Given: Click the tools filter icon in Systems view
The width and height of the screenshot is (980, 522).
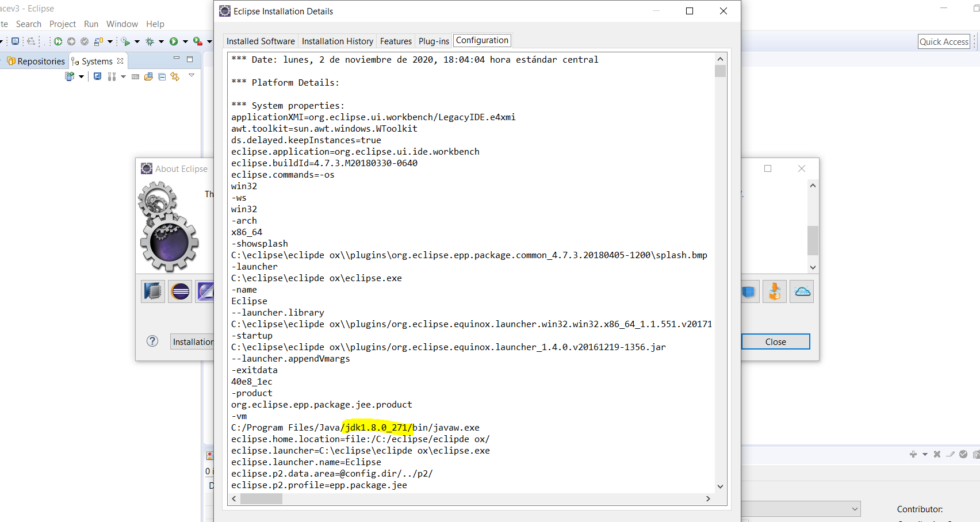Looking at the screenshot, I should click(112, 76).
